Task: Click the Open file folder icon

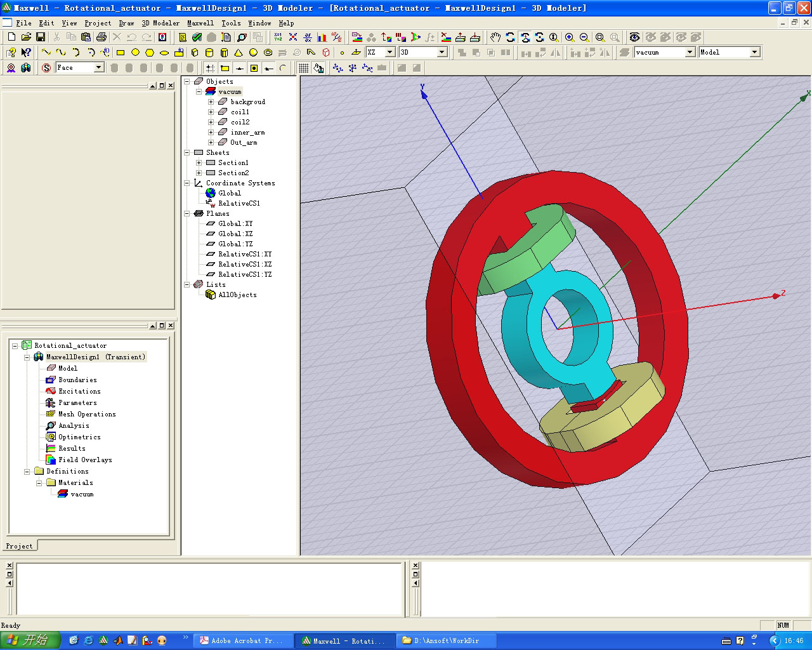Action: (x=26, y=37)
